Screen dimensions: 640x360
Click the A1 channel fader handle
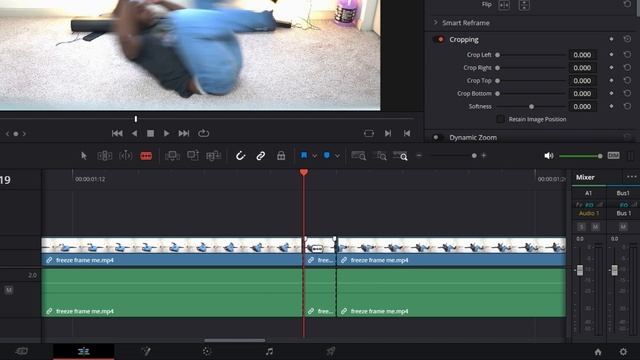[x=580, y=270]
